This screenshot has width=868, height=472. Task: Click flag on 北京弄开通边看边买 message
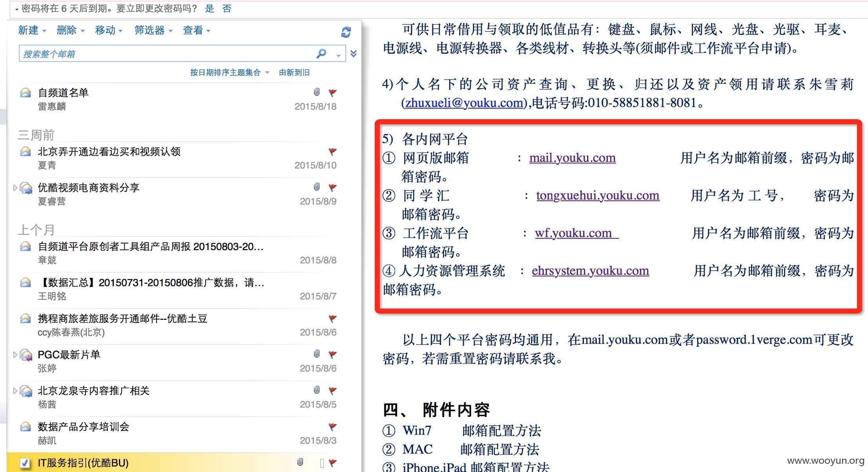click(x=332, y=151)
